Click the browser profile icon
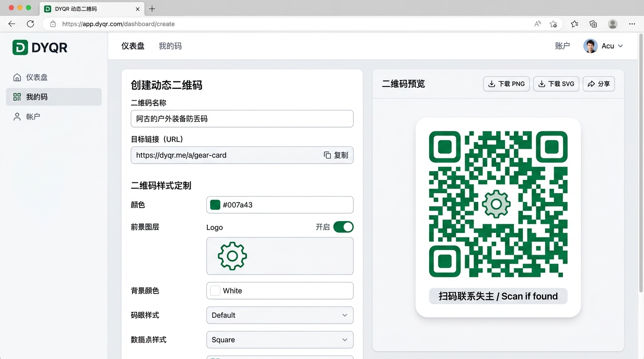This screenshot has width=644, height=359. point(613,24)
